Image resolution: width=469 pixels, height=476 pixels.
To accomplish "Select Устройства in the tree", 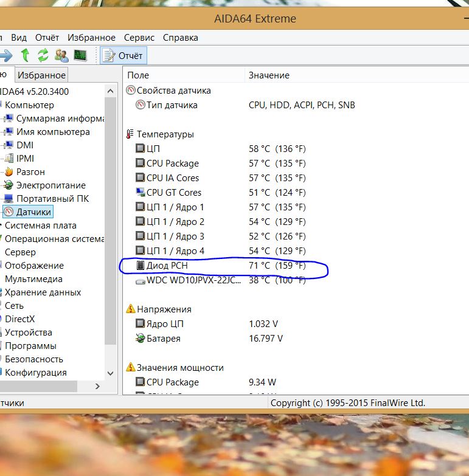I will (x=29, y=333).
